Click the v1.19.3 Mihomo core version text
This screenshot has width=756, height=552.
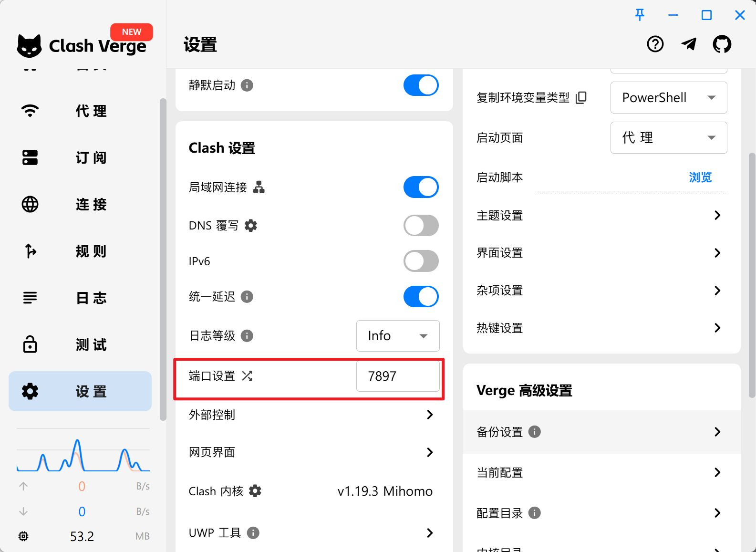[385, 491]
